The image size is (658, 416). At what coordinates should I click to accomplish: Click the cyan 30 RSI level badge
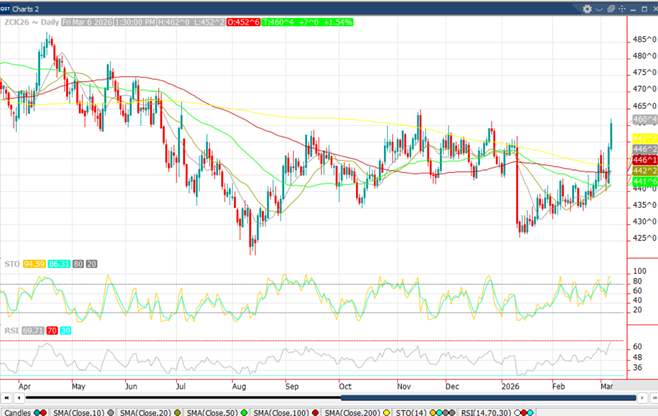click(65, 329)
